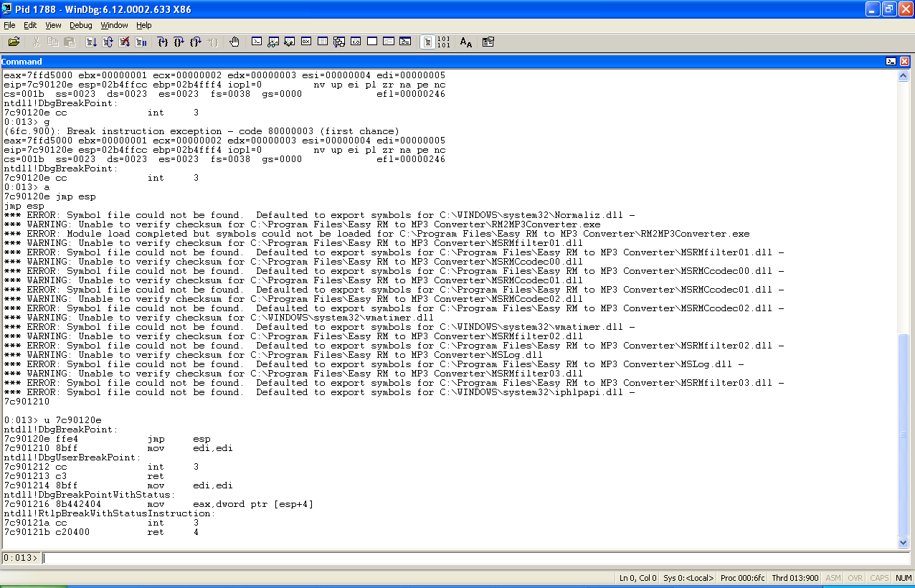
Task: Open the Scratch Pad window icon
Action: (372, 42)
